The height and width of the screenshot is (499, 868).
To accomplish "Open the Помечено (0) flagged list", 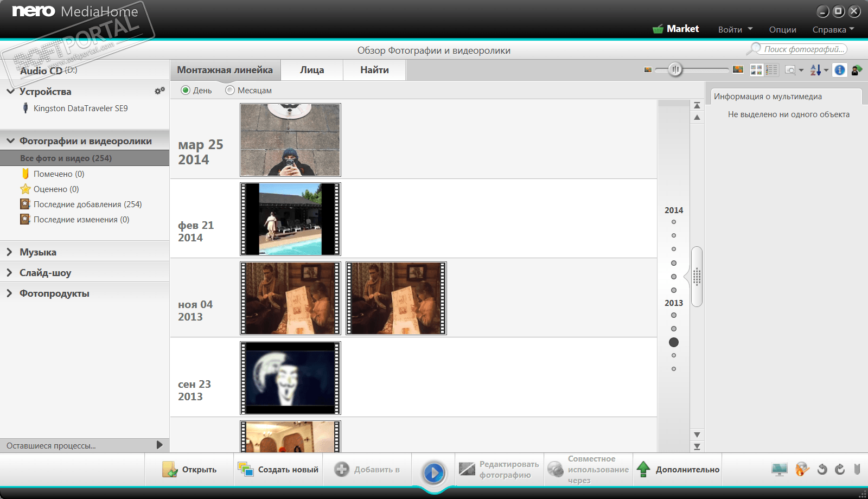I will pyautogui.click(x=53, y=174).
